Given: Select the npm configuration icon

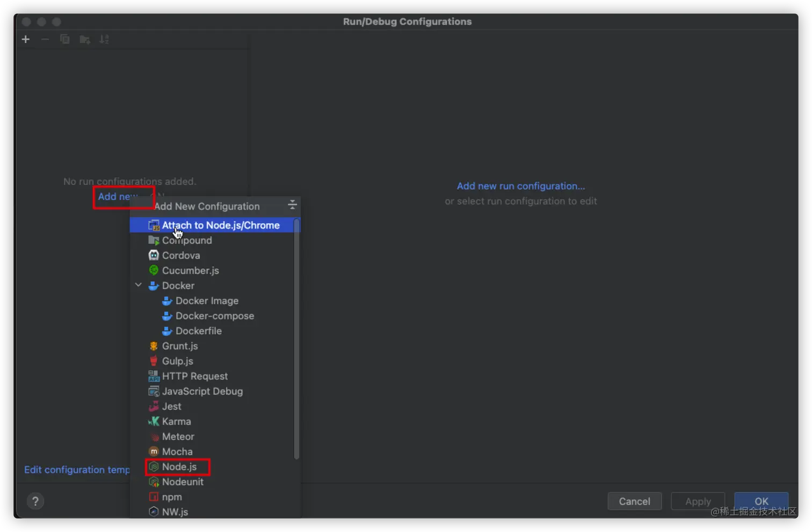Looking at the screenshot, I should (x=154, y=497).
